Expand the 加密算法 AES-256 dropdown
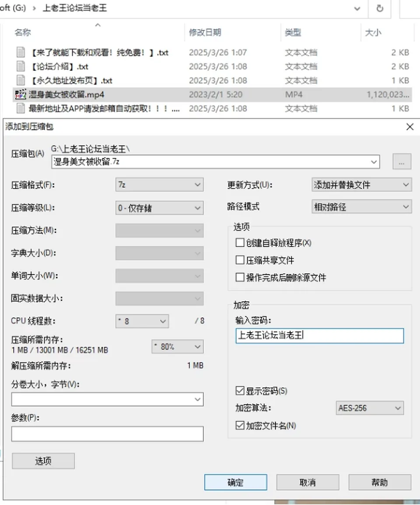 point(369,408)
